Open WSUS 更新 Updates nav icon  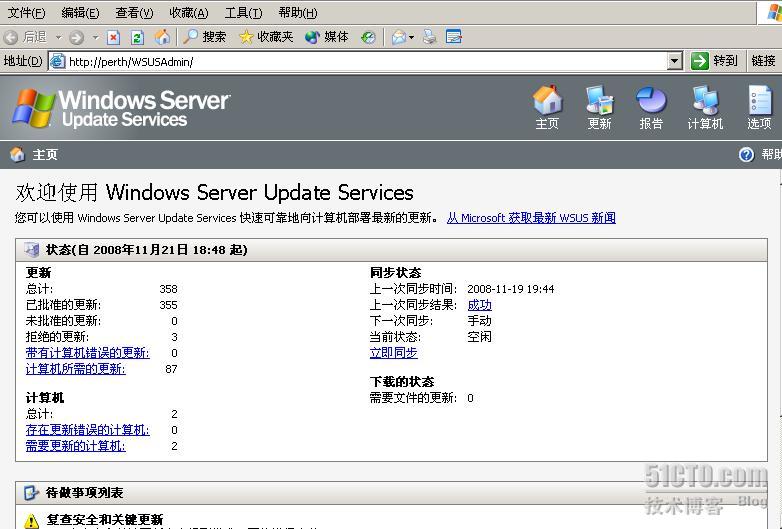(x=599, y=107)
